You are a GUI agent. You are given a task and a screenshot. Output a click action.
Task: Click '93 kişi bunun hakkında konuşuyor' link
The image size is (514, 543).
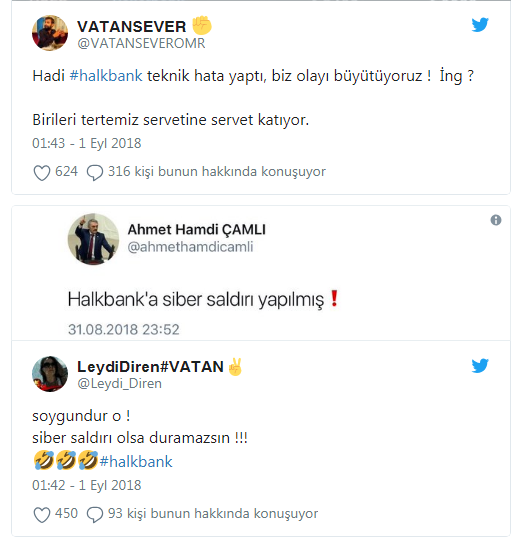[213, 514]
